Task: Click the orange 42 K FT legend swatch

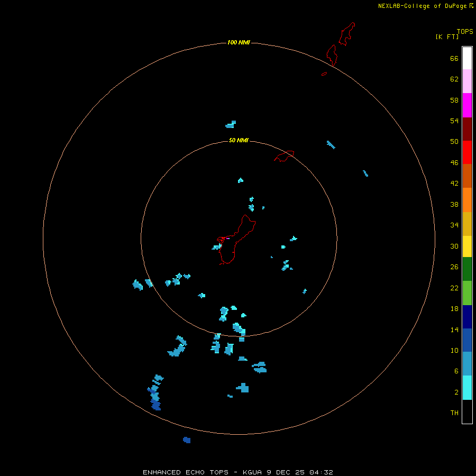Action: [x=467, y=200]
